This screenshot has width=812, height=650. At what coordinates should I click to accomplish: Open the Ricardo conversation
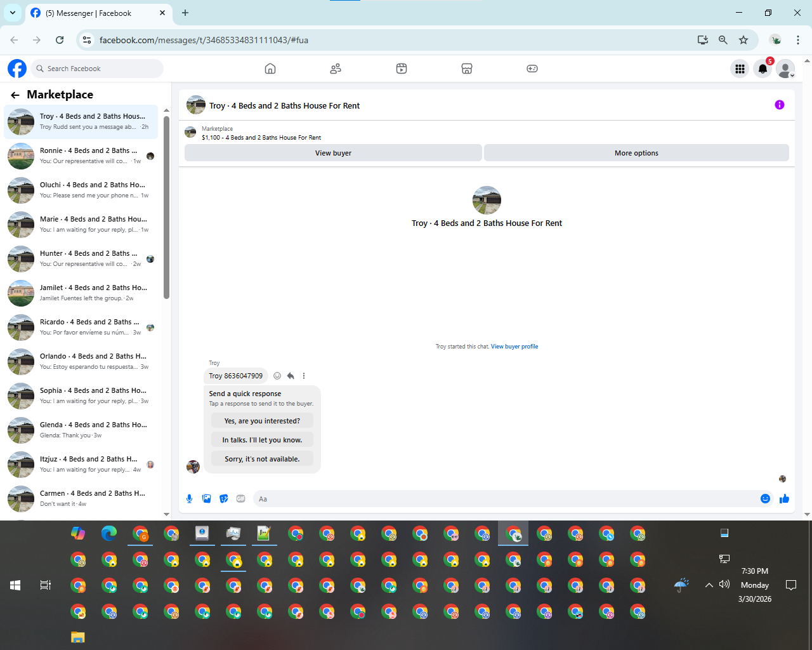point(81,328)
